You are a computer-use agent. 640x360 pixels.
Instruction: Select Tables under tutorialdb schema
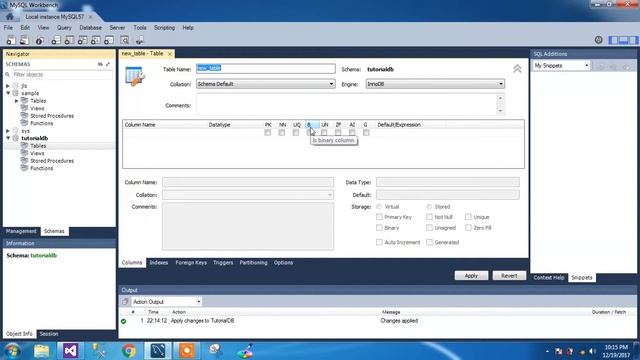pos(38,146)
